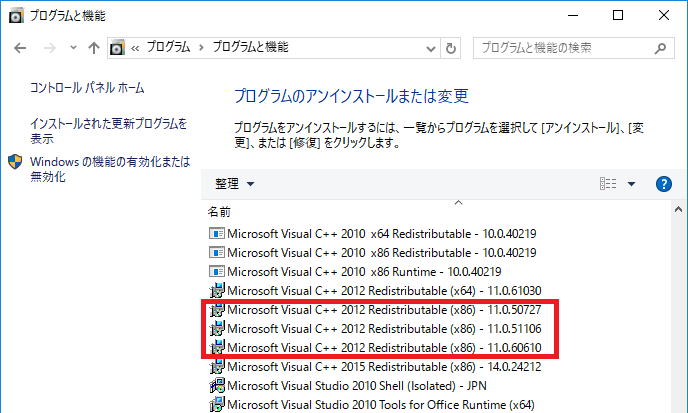Select Visual C++ 2012 Redistributable (x86) 11.0.50727
688x413 pixels.
click(x=384, y=310)
